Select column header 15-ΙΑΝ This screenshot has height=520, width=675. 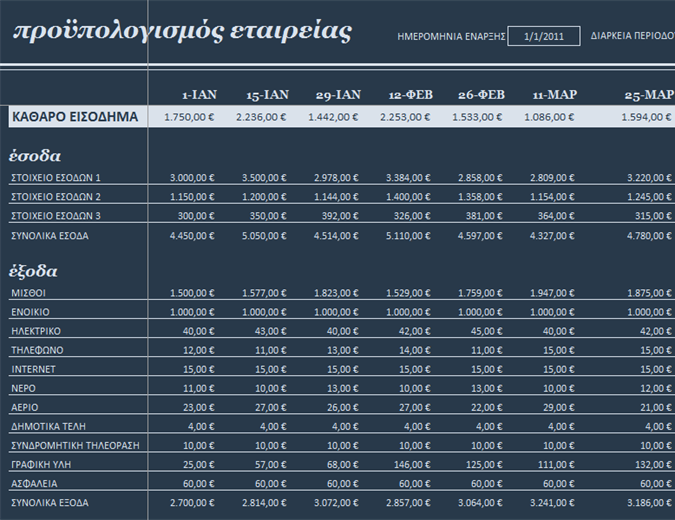(267, 95)
